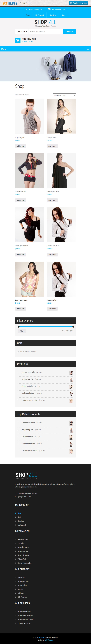Click the shopping cart icon
The image size is (91, 644).
click(x=18, y=40)
